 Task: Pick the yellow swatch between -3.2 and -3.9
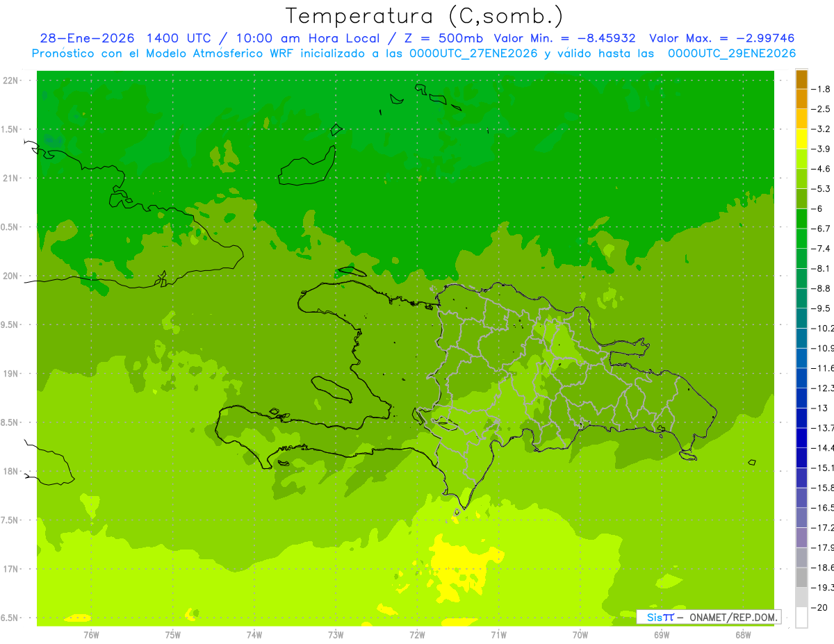point(801,139)
